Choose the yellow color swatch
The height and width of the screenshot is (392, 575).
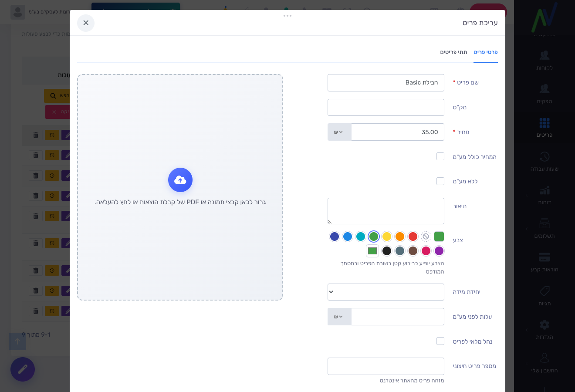[387, 237]
